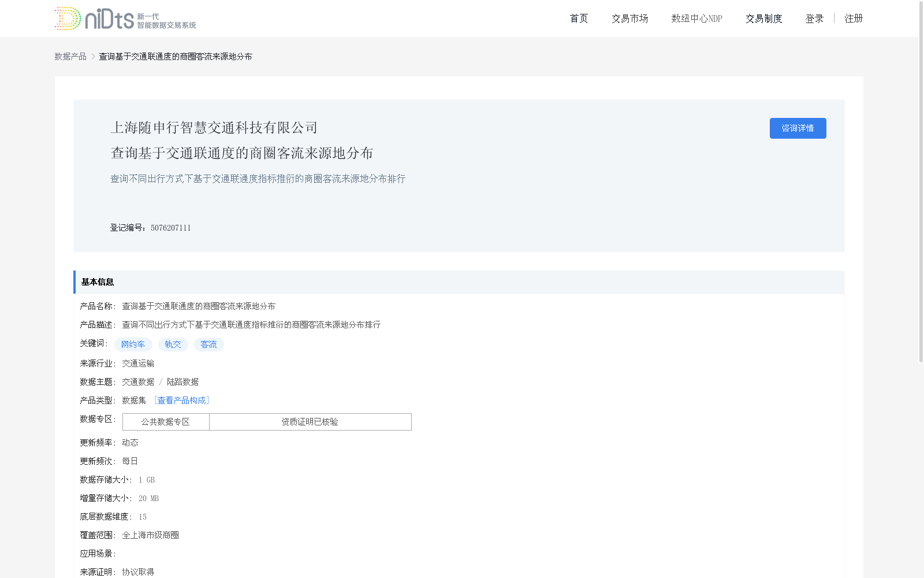
Task: Click the 登录 link
Action: pos(814,18)
